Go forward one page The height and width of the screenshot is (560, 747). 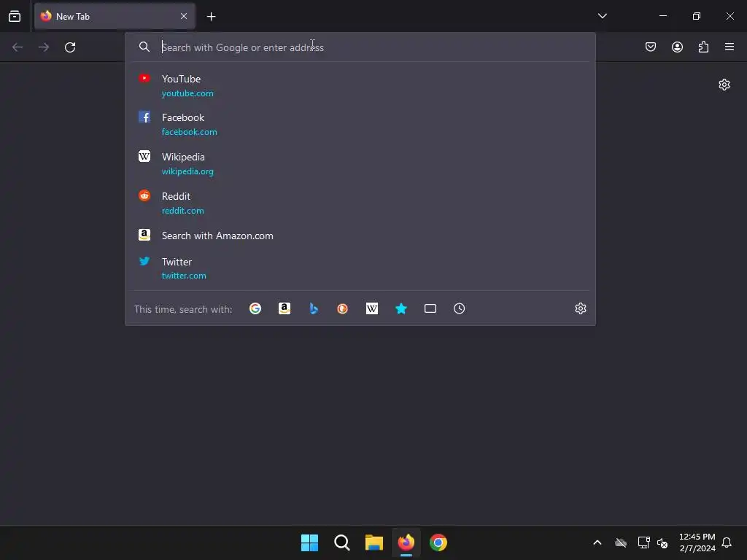(44, 47)
